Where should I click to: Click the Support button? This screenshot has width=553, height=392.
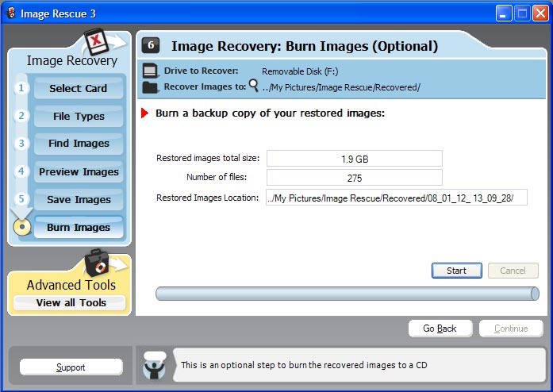point(71,367)
